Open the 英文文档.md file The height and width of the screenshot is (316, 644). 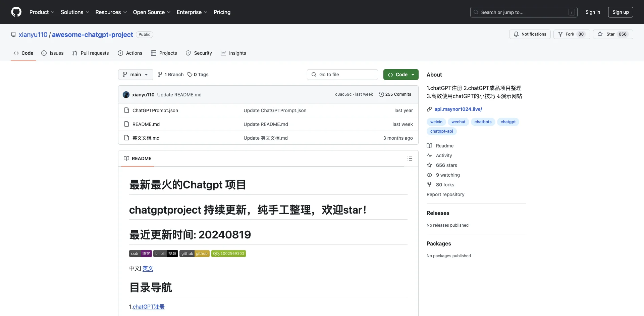(146, 138)
